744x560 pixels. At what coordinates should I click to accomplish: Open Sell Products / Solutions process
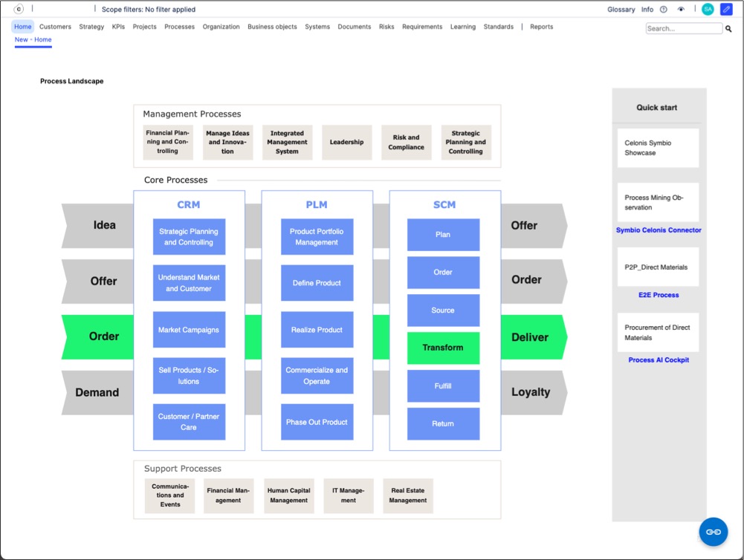[189, 376]
